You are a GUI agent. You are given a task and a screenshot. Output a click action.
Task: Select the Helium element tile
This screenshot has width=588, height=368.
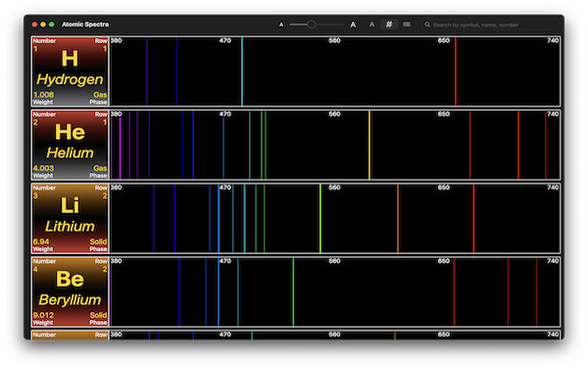[x=71, y=145]
